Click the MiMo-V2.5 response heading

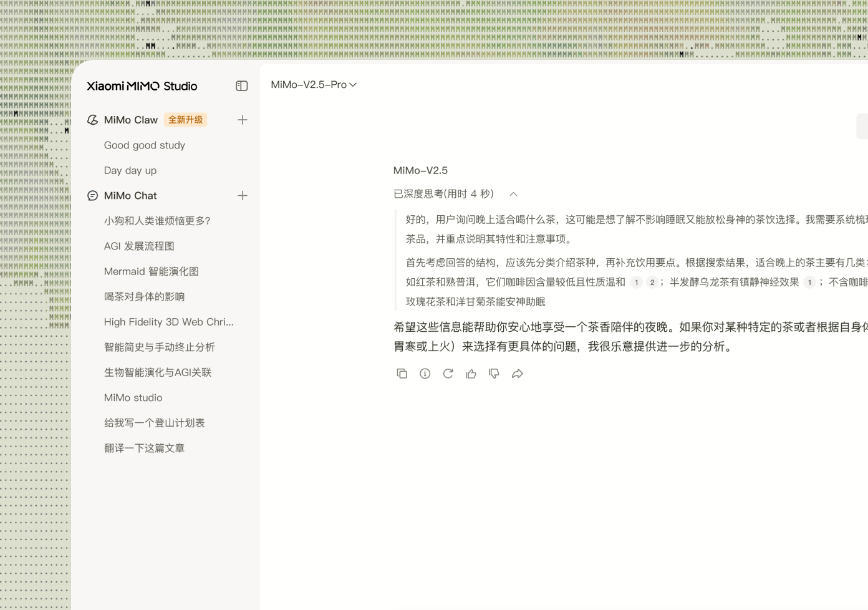pos(420,170)
